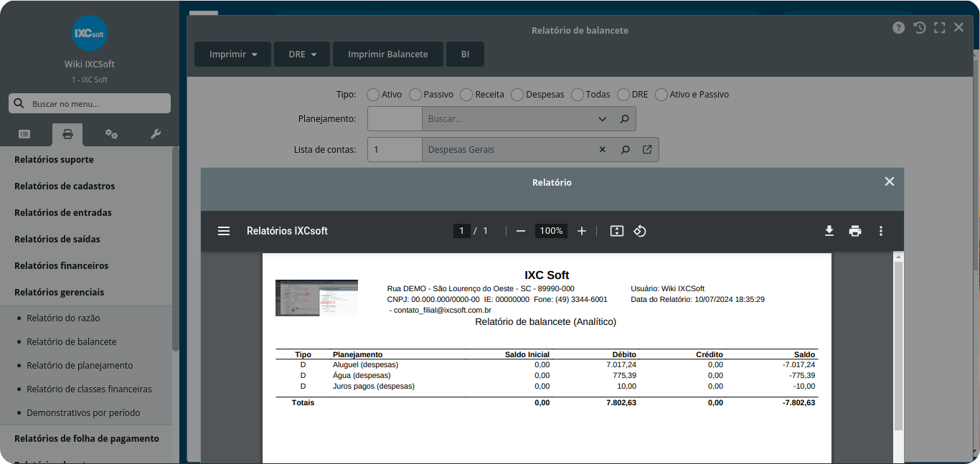Image resolution: width=980 pixels, height=464 pixels.
Task: Print the PDF from viewer toolbar
Action: coord(855,231)
